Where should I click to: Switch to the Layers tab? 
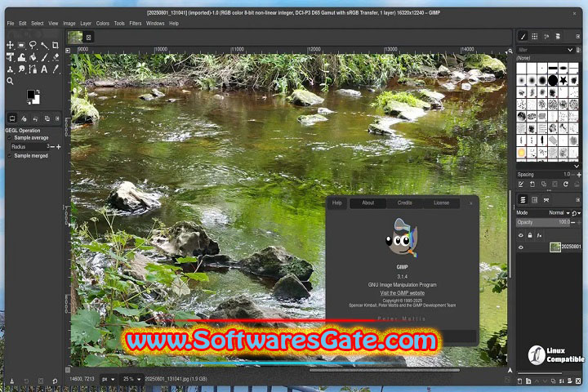(523, 200)
